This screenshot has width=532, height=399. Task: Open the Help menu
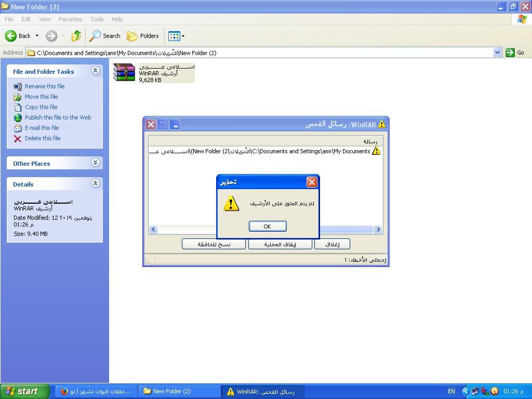point(117,19)
